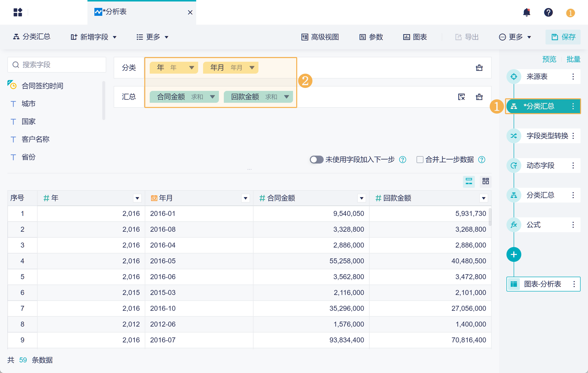Viewport: 588px width, 373px height.
Task: Switch to grid layout view icon
Action: pos(485,181)
